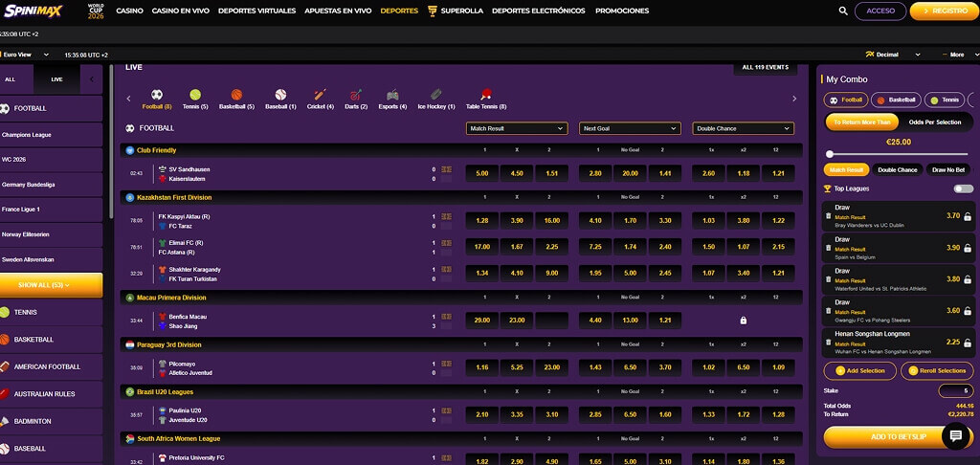Select the 5.00 odds for SV Sandhausen
This screenshot has width=980, height=465.
(x=482, y=174)
